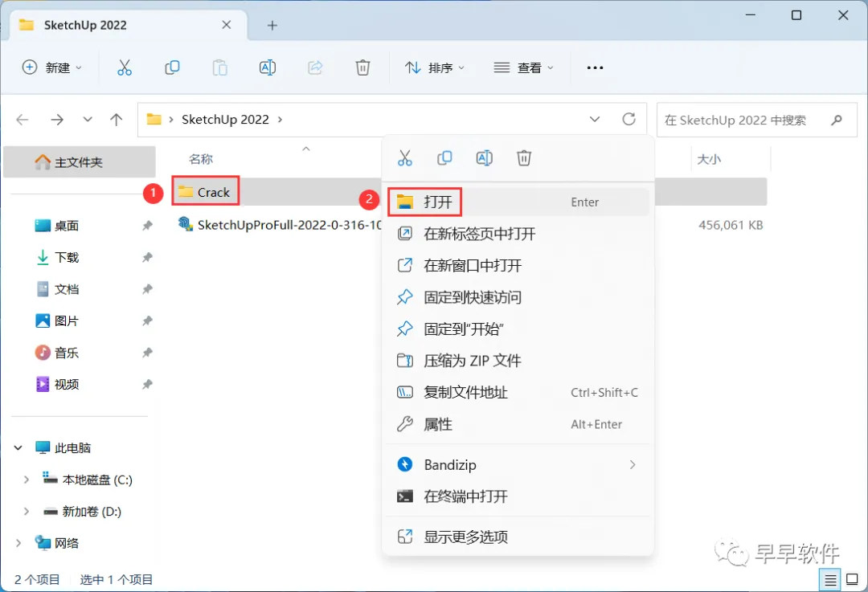Select 本地磁盘 (C:) drive

tap(88, 480)
